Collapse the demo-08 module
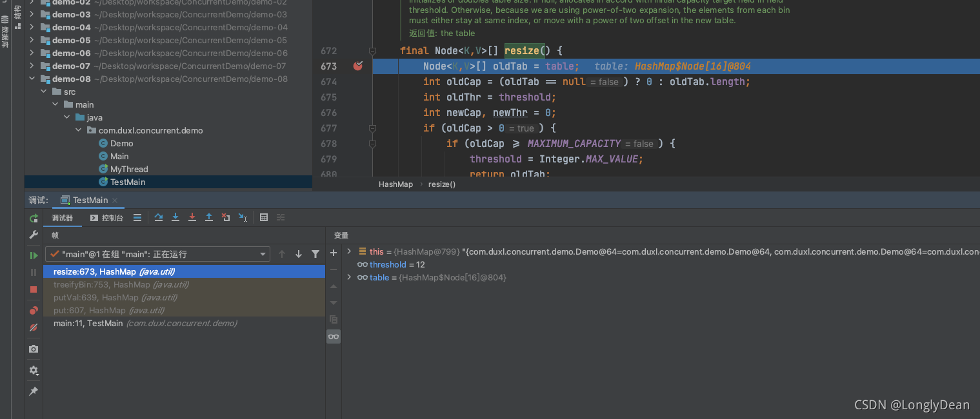The height and width of the screenshot is (419, 980). point(32,79)
